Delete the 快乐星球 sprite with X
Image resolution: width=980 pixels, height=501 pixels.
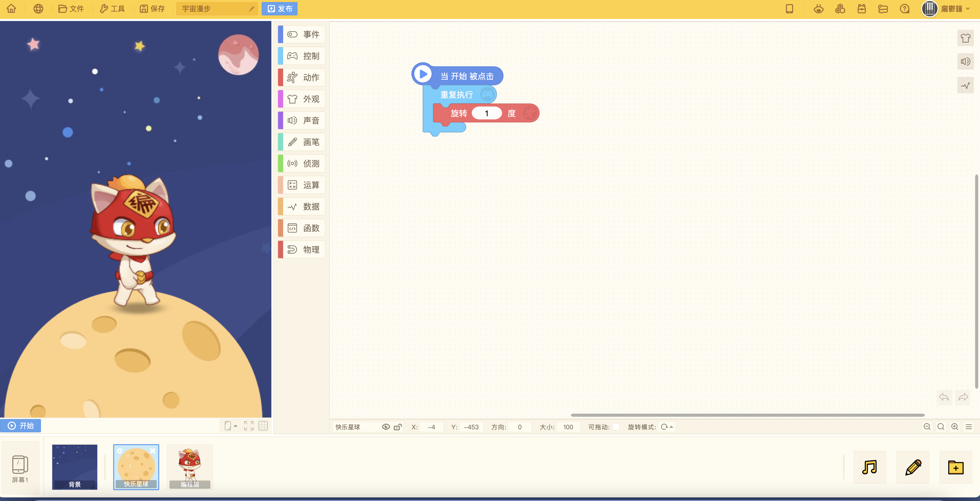[153, 451]
